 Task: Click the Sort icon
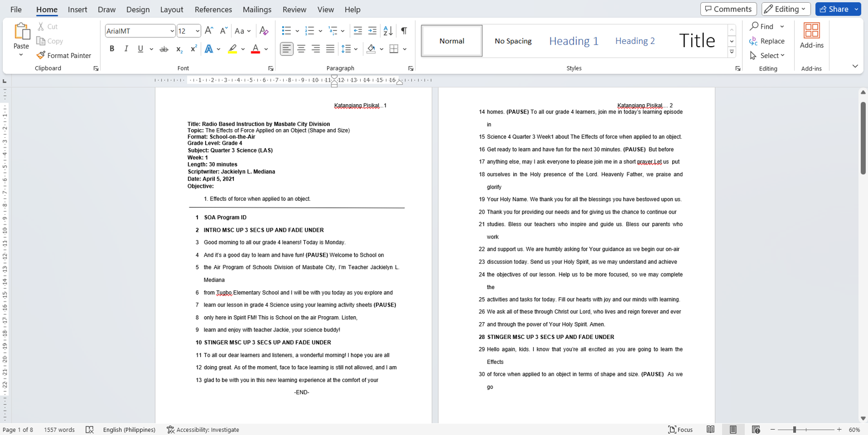click(x=388, y=31)
